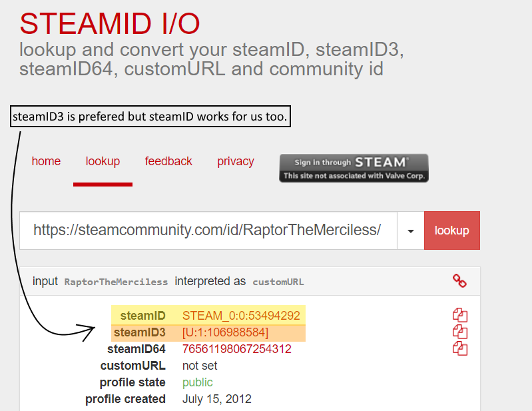Click the 'not set' customURL value
Screen dimensions: 532x411
[x=200, y=366]
